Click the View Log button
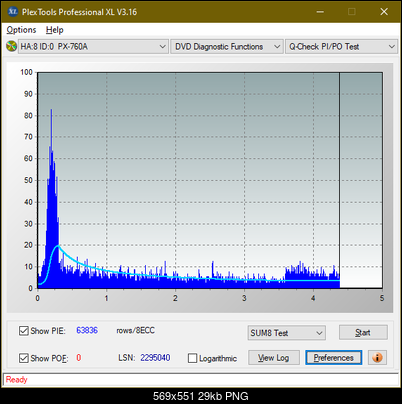This screenshot has height=404, width=402. click(274, 358)
